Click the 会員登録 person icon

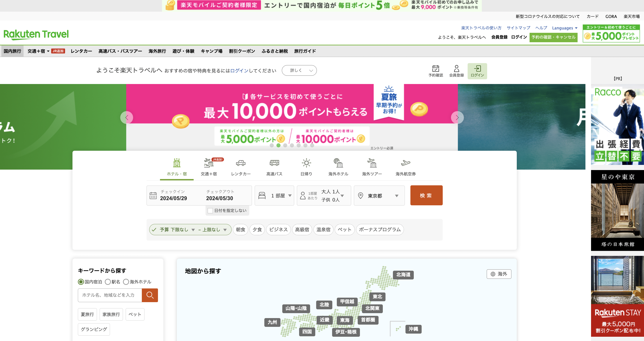456,69
